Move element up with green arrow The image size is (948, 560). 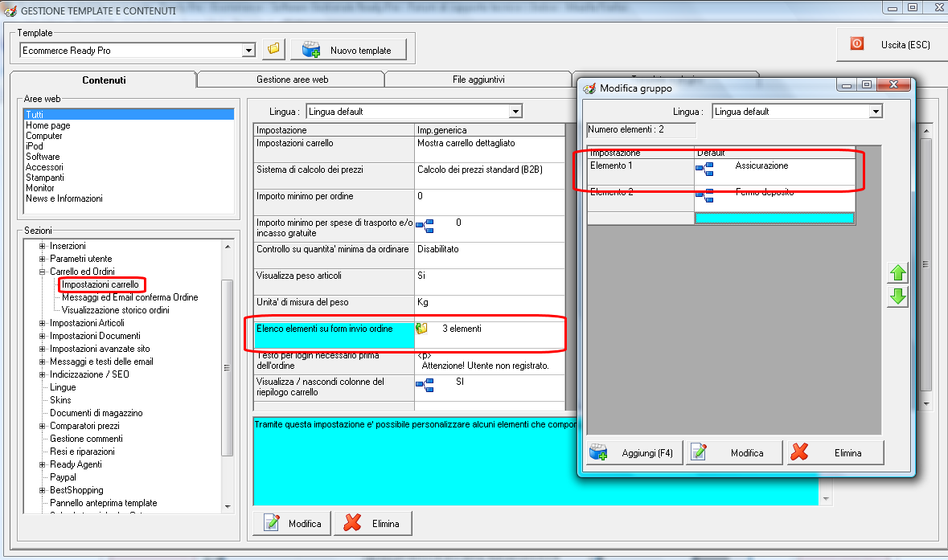click(898, 273)
